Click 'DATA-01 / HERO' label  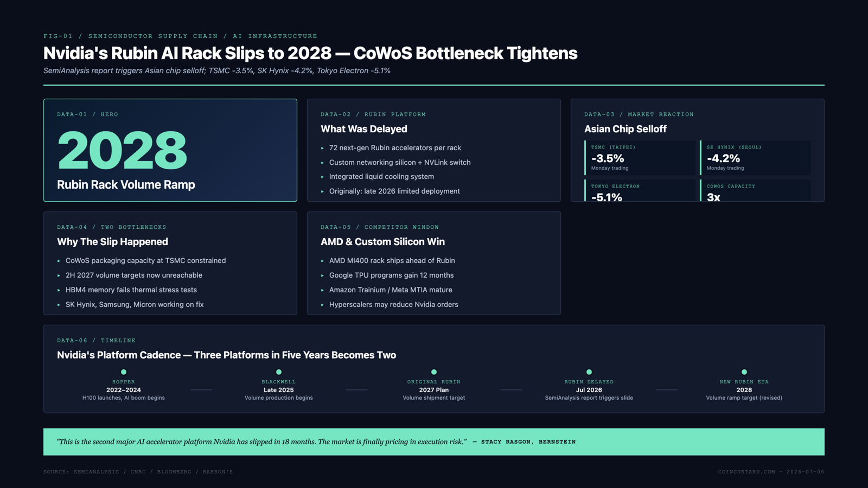coord(87,114)
